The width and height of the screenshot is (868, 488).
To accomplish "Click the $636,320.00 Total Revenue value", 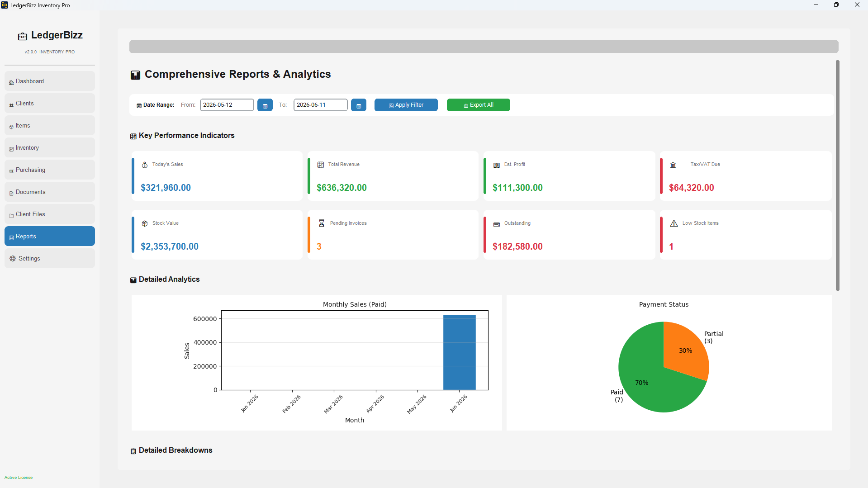I will click(342, 188).
